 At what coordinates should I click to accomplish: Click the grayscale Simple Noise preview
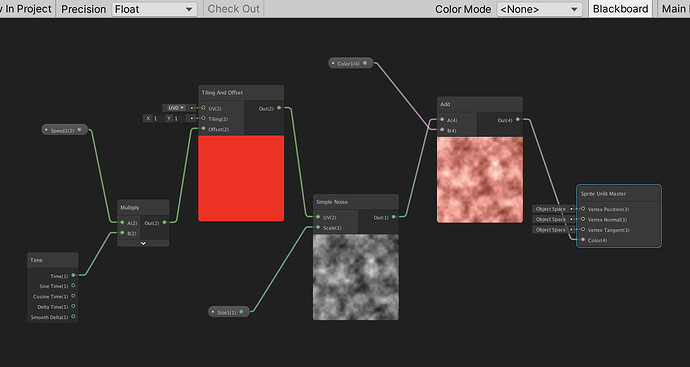(x=356, y=277)
